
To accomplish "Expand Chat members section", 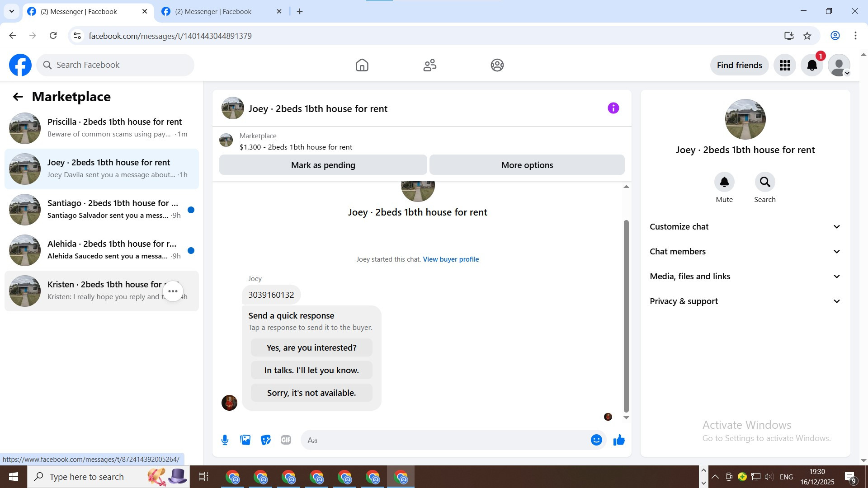I will point(745,252).
